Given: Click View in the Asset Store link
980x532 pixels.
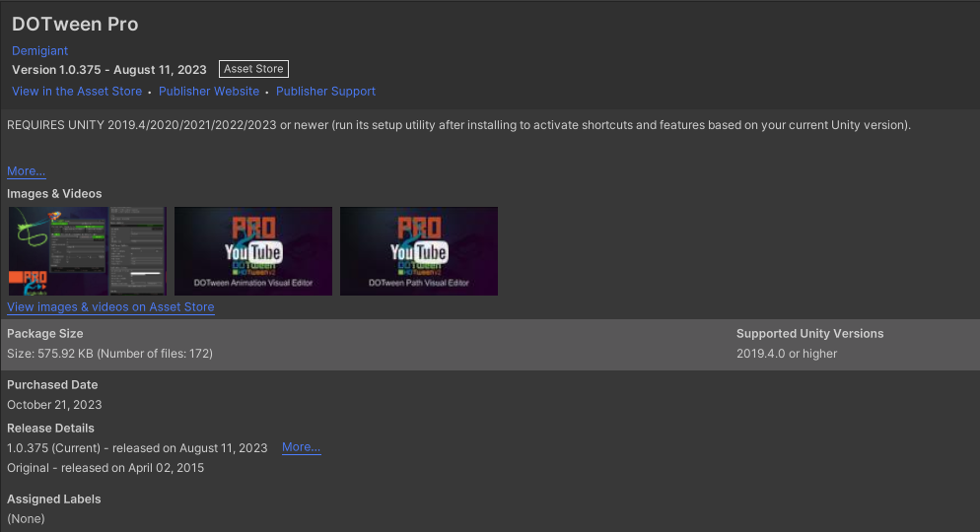Looking at the screenshot, I should pos(77,92).
